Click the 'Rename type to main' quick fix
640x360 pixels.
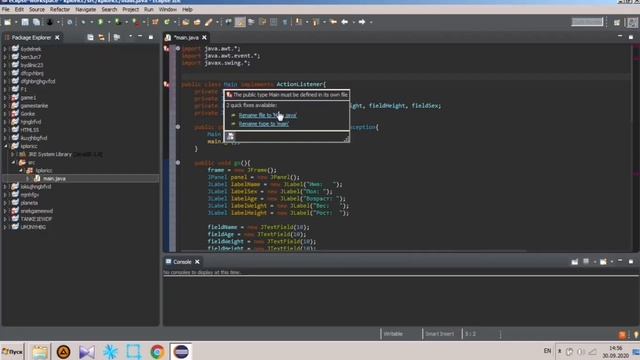(264, 124)
